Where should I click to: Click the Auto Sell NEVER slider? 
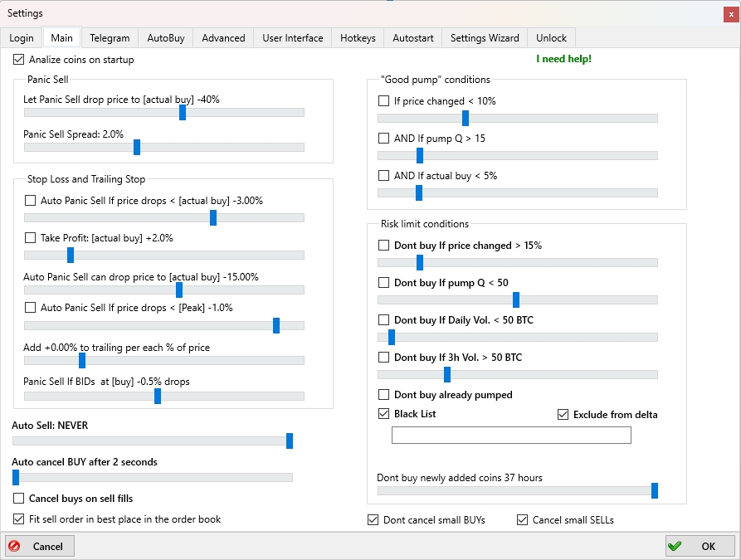tap(152, 441)
